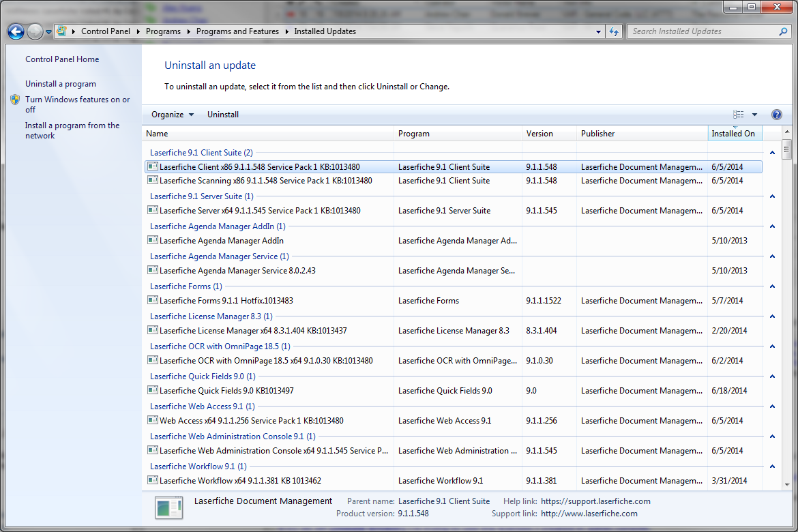
Task: Select the Laserfiche Web Administration Console 9.1 header
Action: click(233, 437)
